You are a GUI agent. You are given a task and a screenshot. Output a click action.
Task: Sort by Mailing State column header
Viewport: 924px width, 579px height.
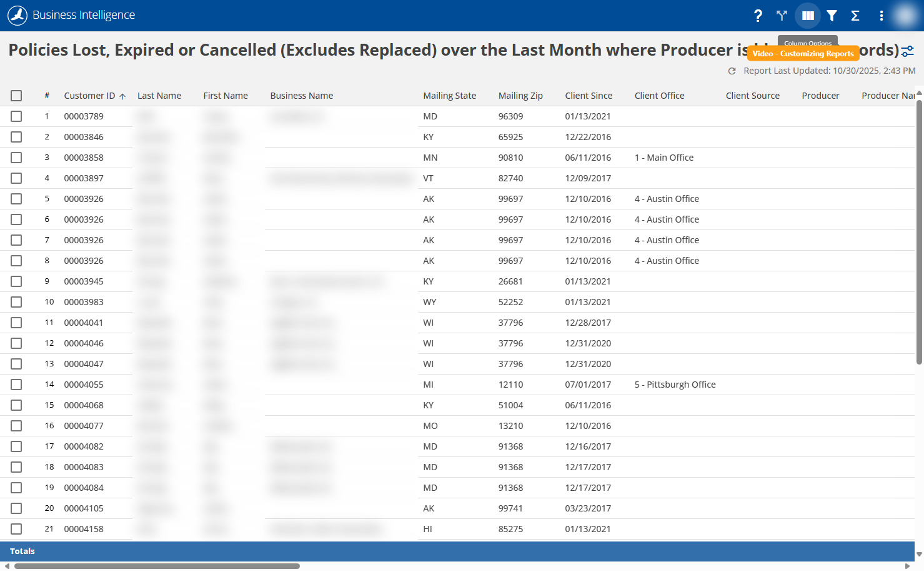coord(450,96)
